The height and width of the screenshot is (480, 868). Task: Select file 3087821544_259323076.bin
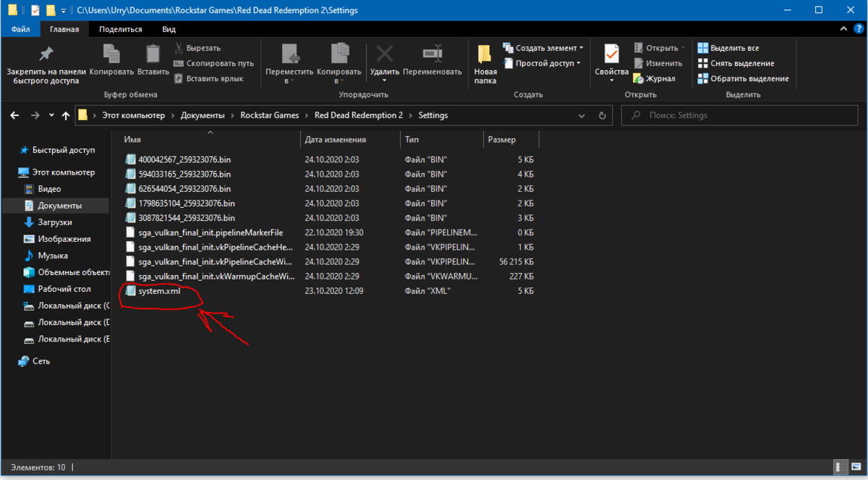181,217
